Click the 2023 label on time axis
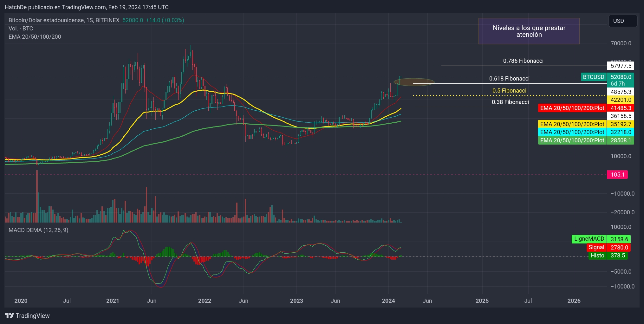This screenshot has height=324, width=644. click(296, 301)
